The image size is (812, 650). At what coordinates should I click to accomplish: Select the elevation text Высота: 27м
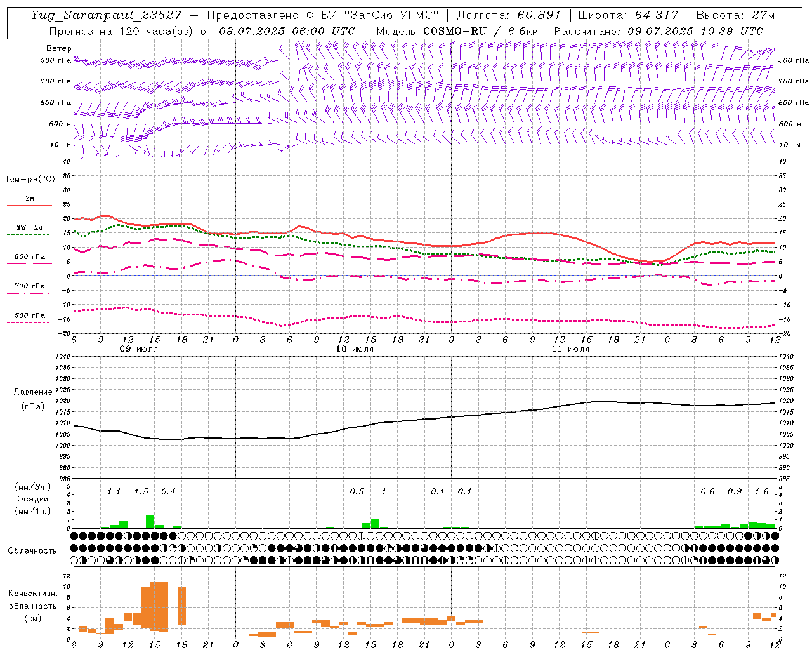(735, 15)
